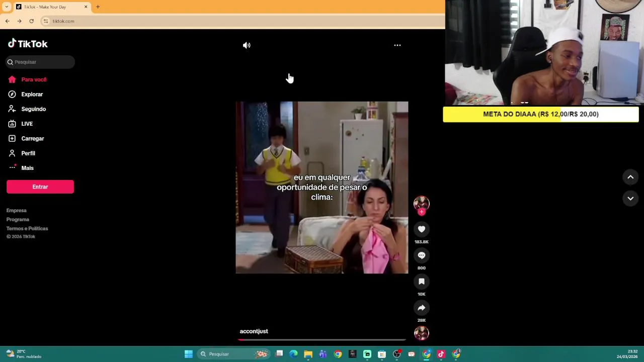The height and width of the screenshot is (362, 644).
Task: Open the three-dot options menu above video
Action: (397, 45)
